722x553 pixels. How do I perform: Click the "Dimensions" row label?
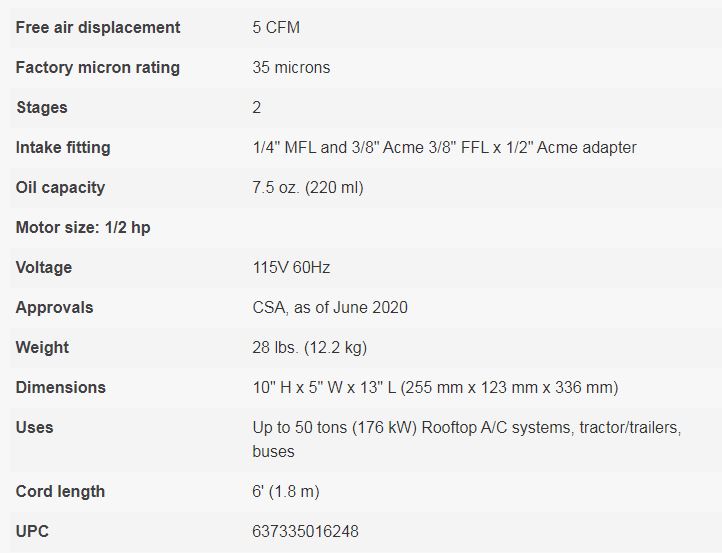click(x=60, y=387)
